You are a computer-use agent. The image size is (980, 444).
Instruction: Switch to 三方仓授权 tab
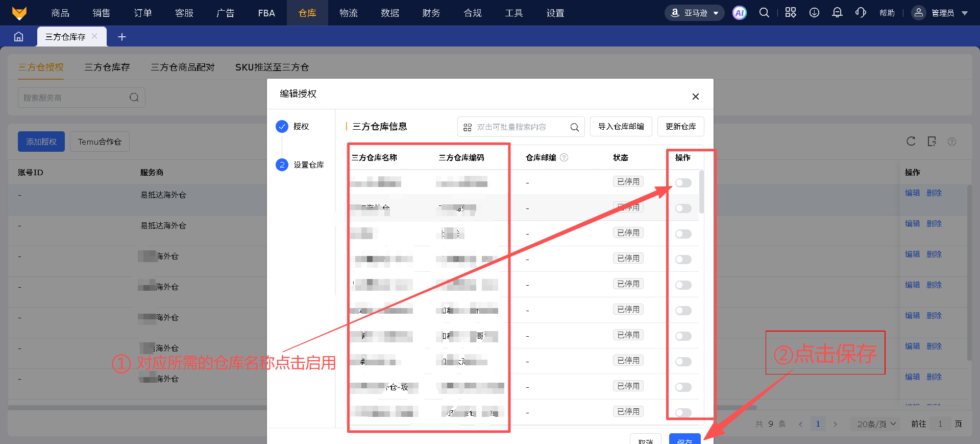tap(41, 67)
